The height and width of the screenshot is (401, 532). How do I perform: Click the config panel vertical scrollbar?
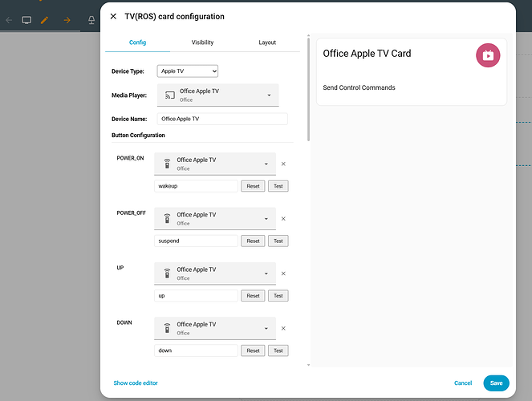click(308, 90)
